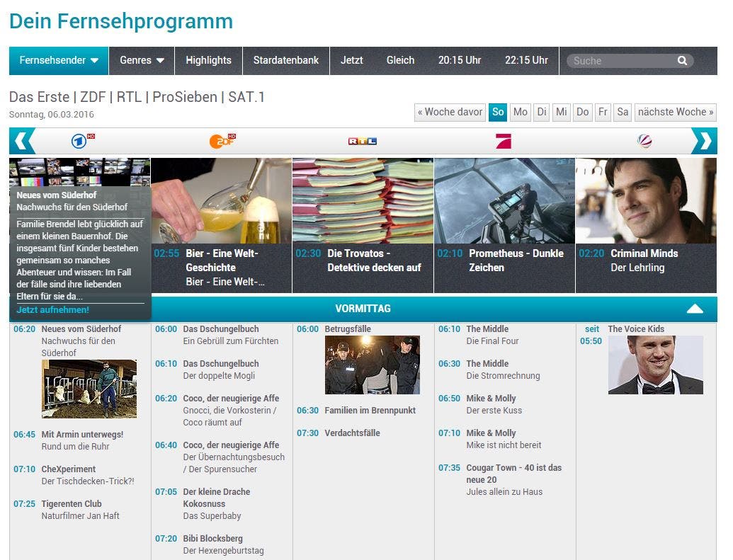Viewport: 733px width, 560px height.
Task: Open 06:50 Mike & Molly listing
Action: click(491, 399)
